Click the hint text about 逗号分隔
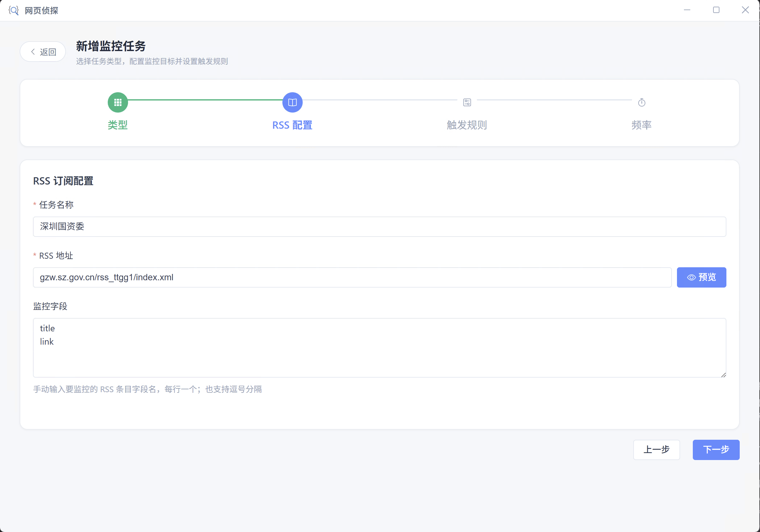This screenshot has height=532, width=760. (x=147, y=389)
